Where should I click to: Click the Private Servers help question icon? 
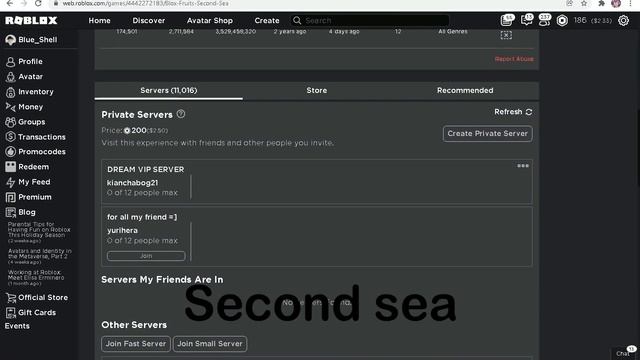(181, 114)
